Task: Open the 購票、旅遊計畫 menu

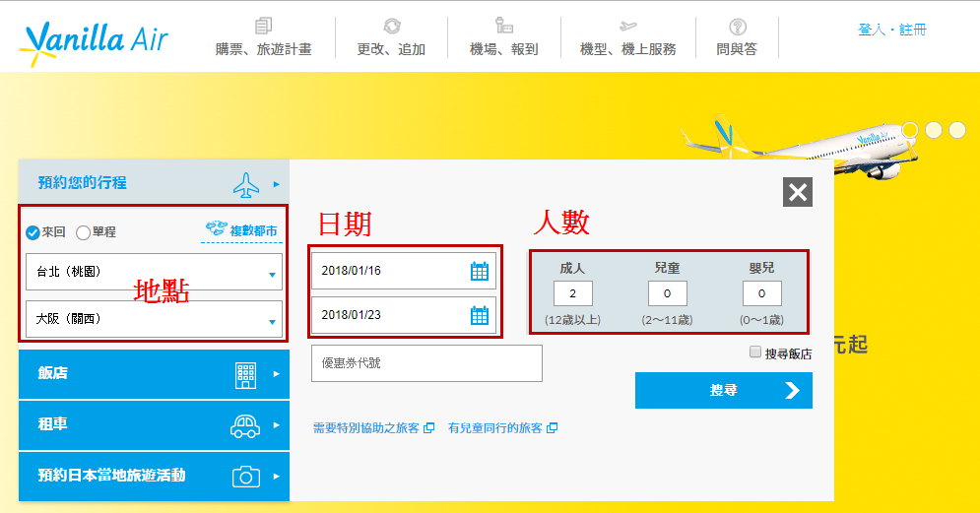Action: coord(263,49)
